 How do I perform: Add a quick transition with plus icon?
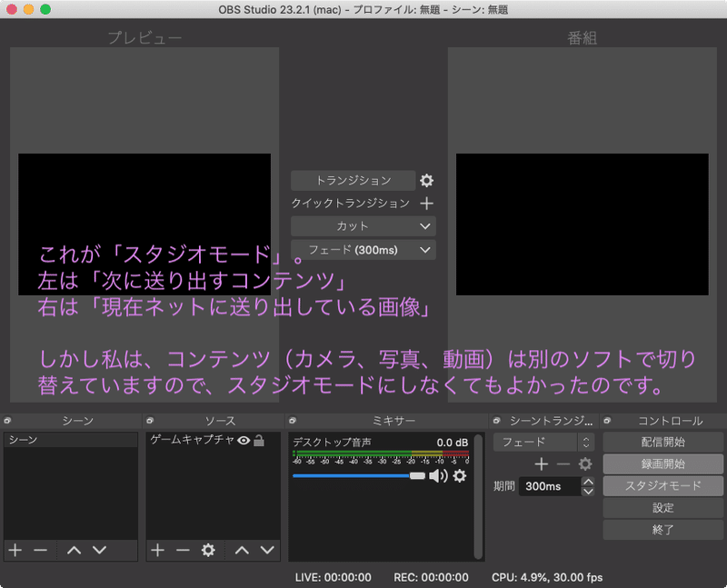(x=426, y=203)
